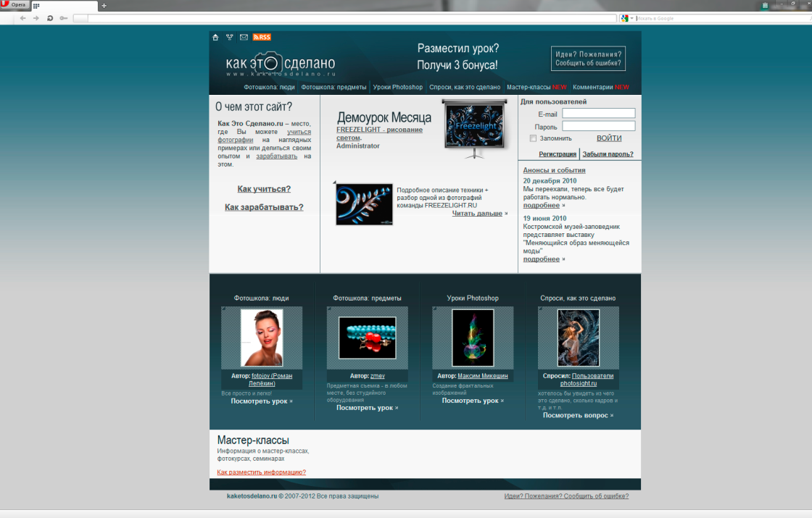Expand the Google search engine dropdown
Viewport: 812px width, 518px height.
click(631, 18)
